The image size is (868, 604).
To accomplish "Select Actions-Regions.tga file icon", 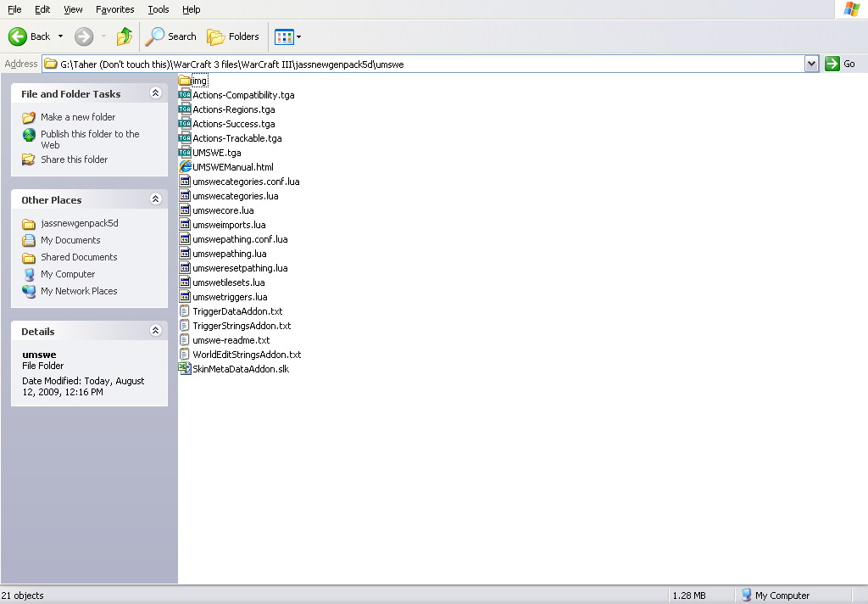I will pos(185,109).
